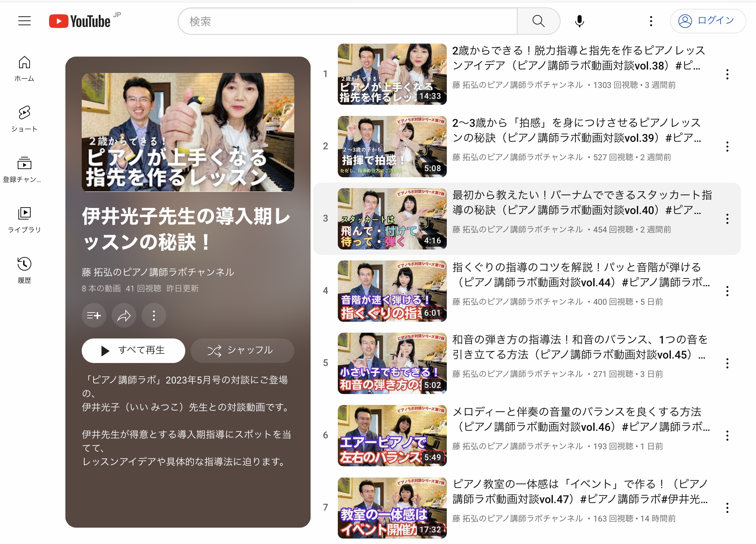Open top-bar settings three-dot menu
This screenshot has height=544, width=756.
651,21
